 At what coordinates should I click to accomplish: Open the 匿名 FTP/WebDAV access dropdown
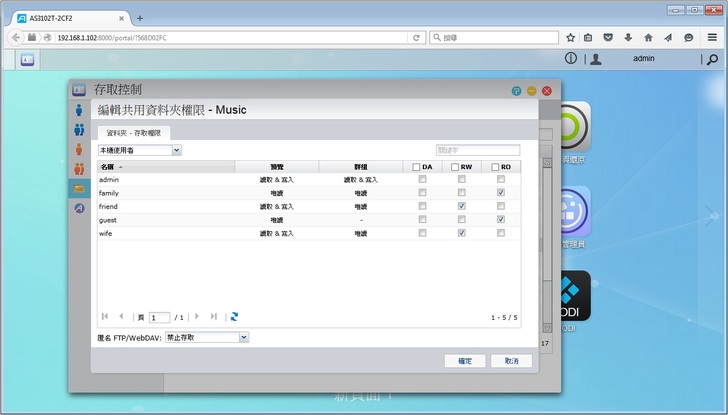tap(205, 338)
